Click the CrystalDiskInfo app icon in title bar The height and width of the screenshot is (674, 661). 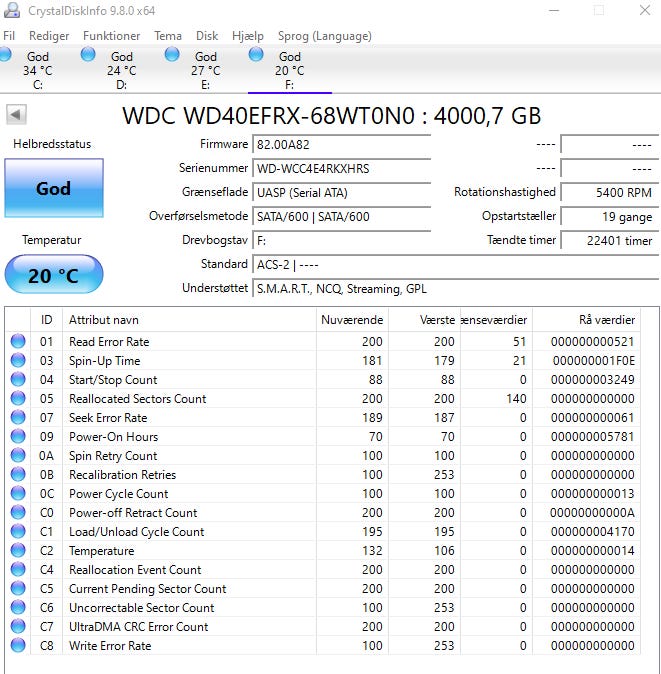coord(11,10)
